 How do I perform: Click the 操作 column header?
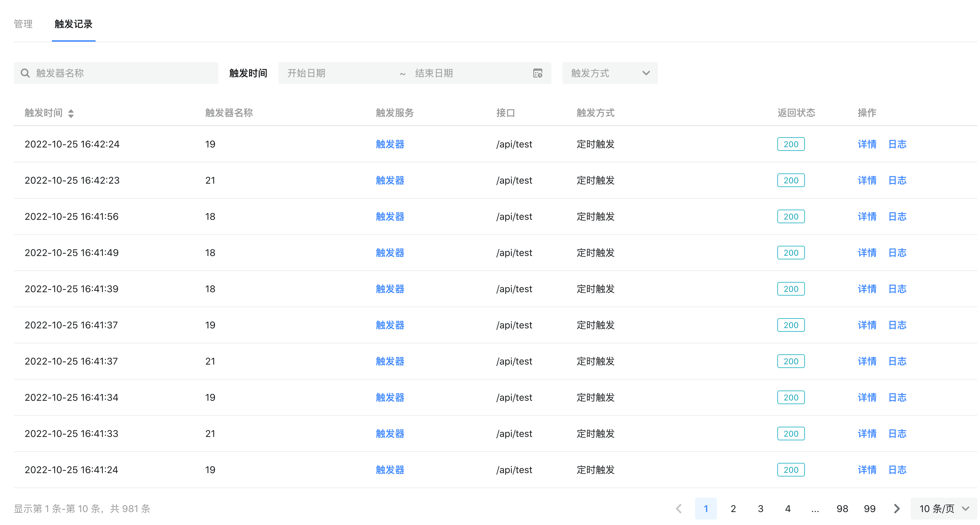pos(867,113)
